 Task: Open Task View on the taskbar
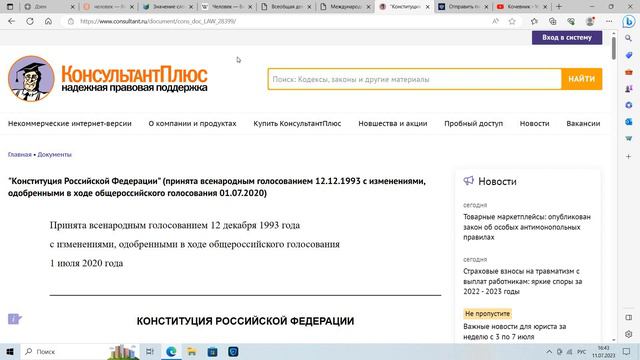coord(150,351)
